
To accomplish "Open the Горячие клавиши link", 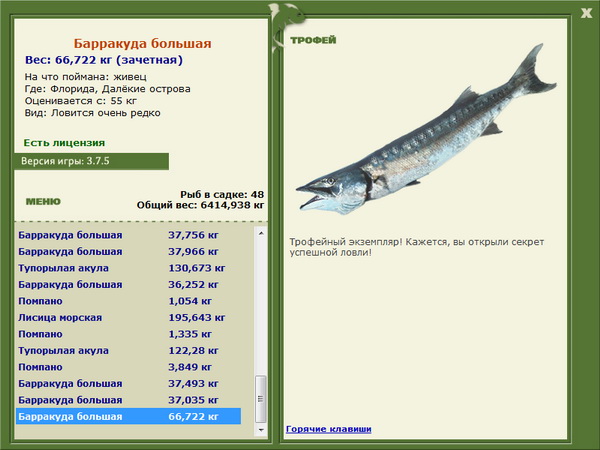I will coord(329,429).
